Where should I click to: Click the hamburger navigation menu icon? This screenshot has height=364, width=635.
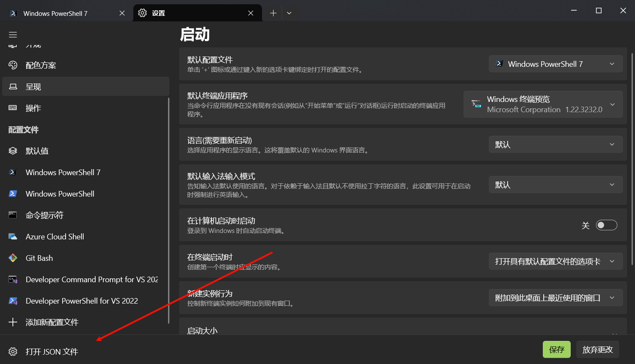(13, 34)
